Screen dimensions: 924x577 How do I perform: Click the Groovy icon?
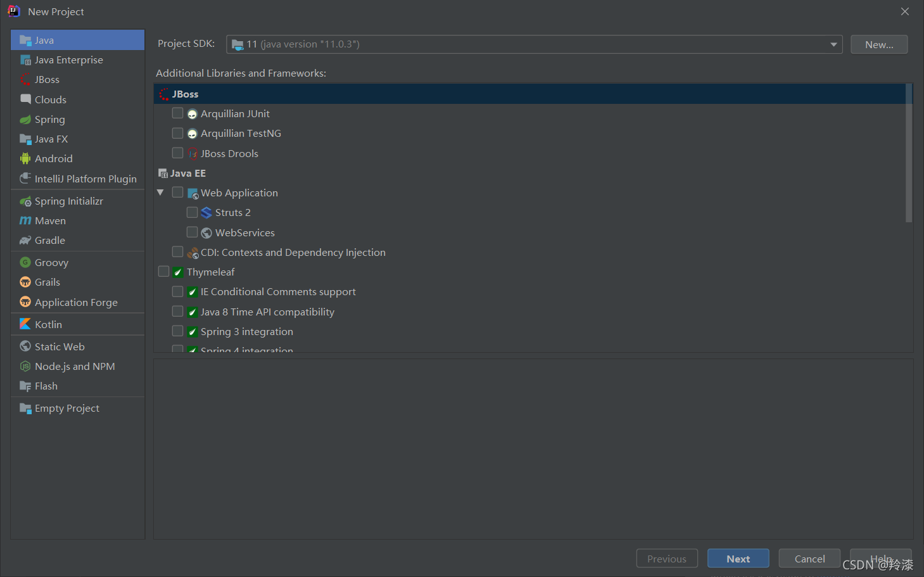[x=25, y=262]
